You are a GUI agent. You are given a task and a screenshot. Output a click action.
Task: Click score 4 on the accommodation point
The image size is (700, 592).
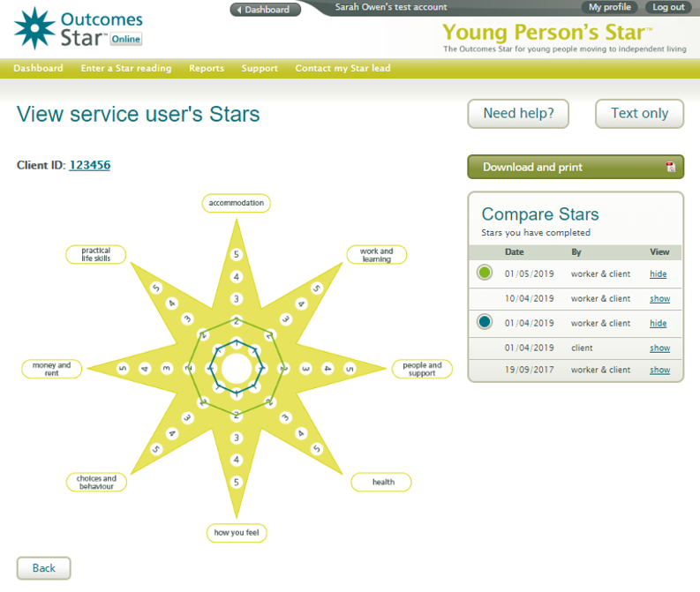click(237, 277)
